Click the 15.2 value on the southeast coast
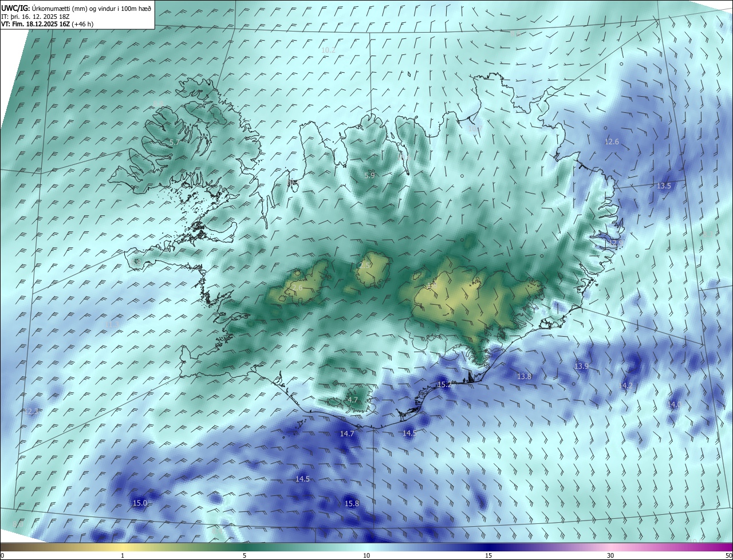Screen dimensions: 733x560 (444, 385)
